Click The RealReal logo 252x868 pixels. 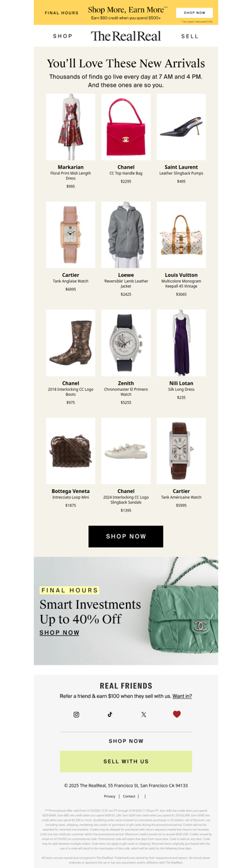click(126, 36)
